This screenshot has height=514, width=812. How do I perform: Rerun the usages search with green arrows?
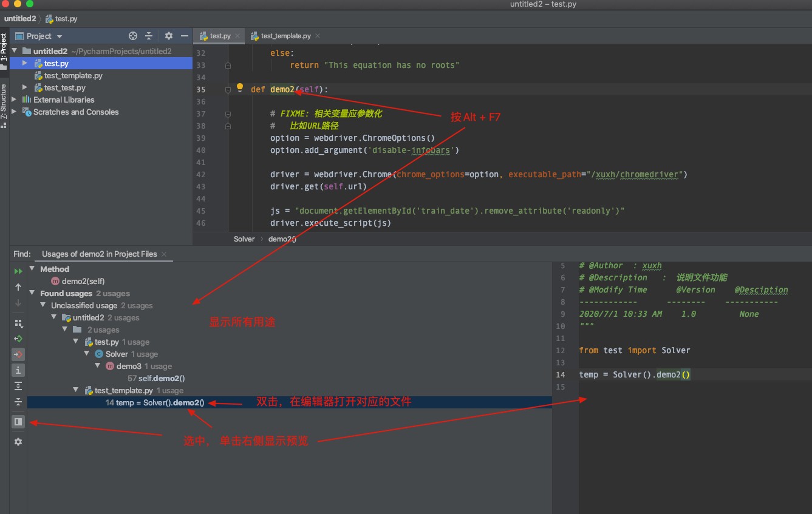[x=18, y=271]
